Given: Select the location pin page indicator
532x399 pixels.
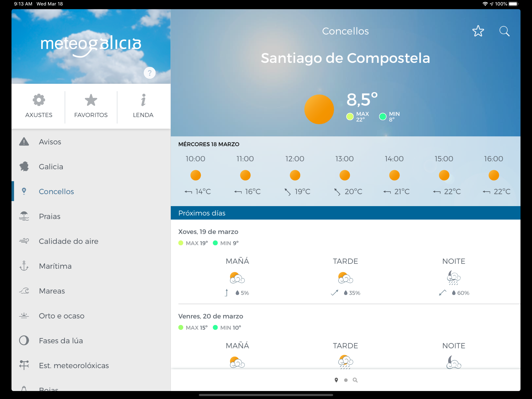Looking at the screenshot, I should coord(336,380).
